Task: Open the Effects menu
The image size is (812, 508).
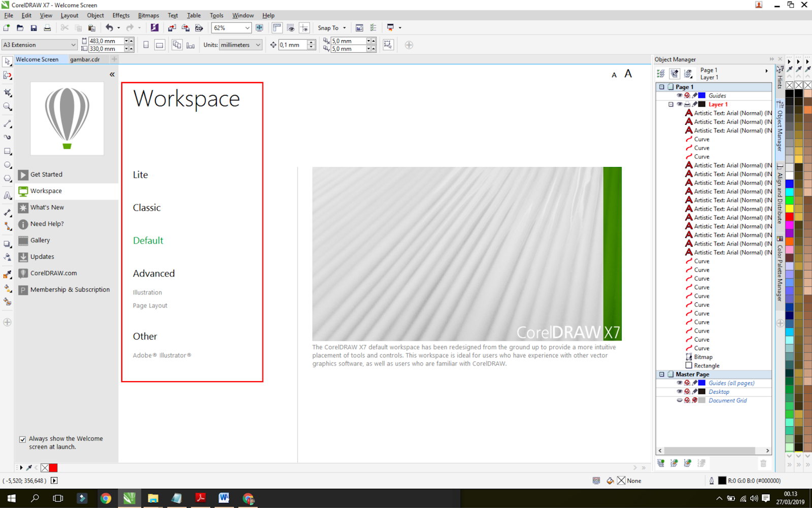Action: 121,15
